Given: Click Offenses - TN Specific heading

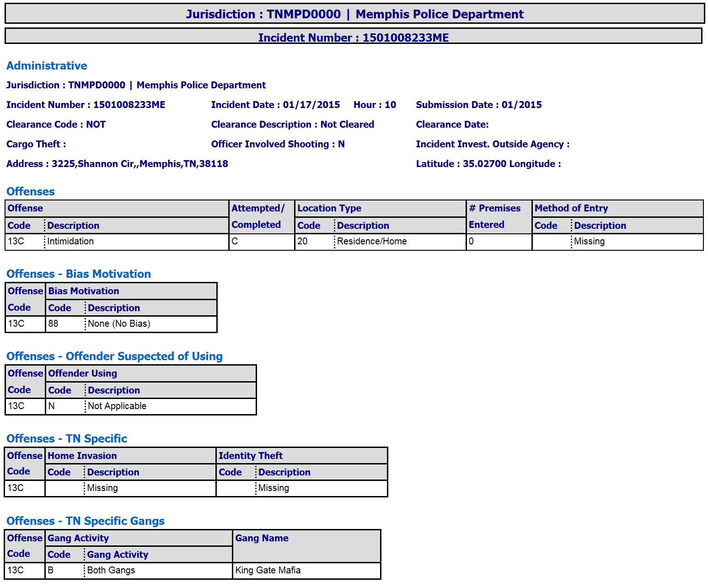Looking at the screenshot, I should pos(67,439).
